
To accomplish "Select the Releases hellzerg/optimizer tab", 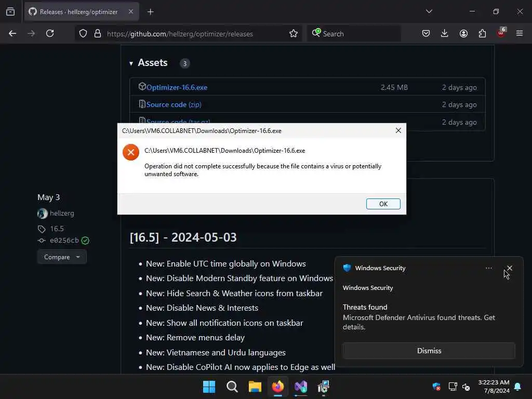I will click(82, 12).
